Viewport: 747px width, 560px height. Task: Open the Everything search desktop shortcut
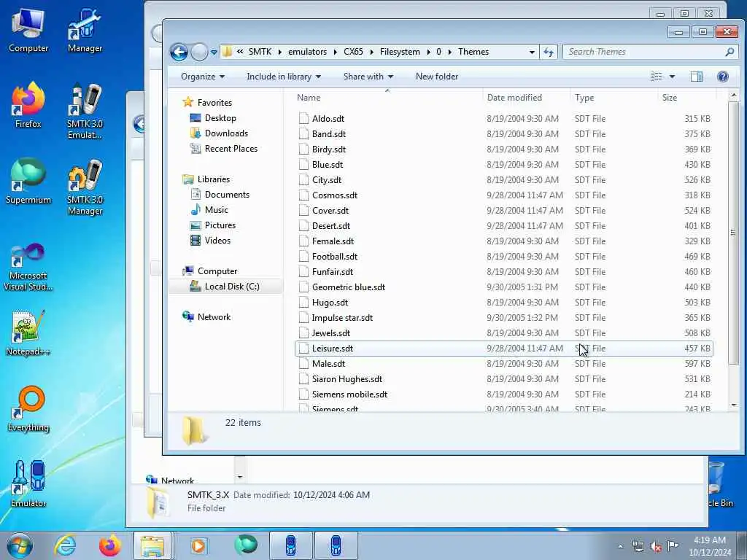[28, 408]
